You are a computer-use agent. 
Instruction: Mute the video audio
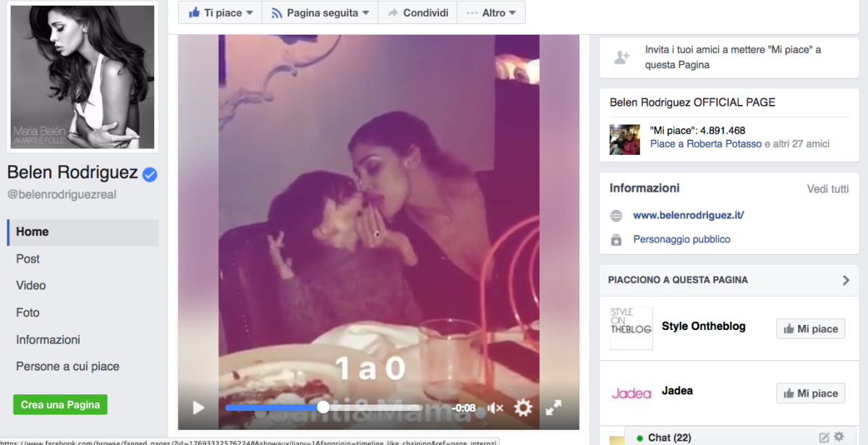495,407
